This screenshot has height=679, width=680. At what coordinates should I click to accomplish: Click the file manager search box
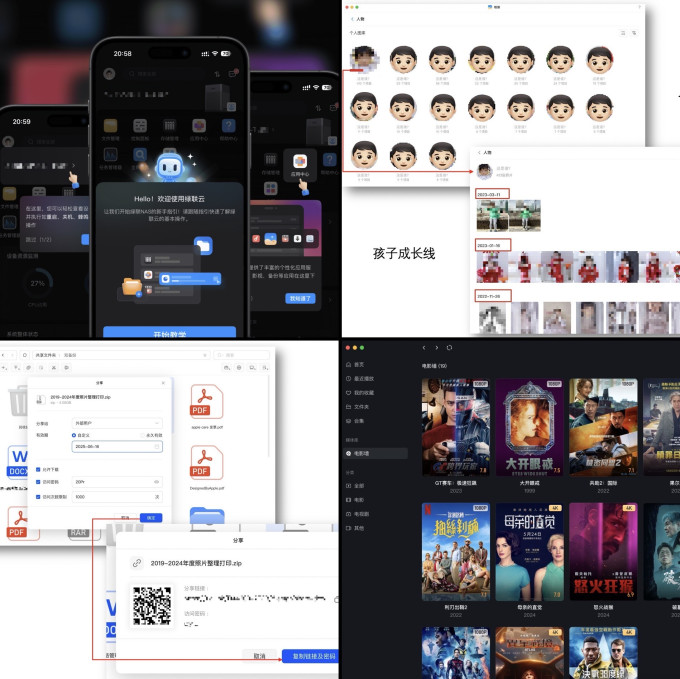242,355
